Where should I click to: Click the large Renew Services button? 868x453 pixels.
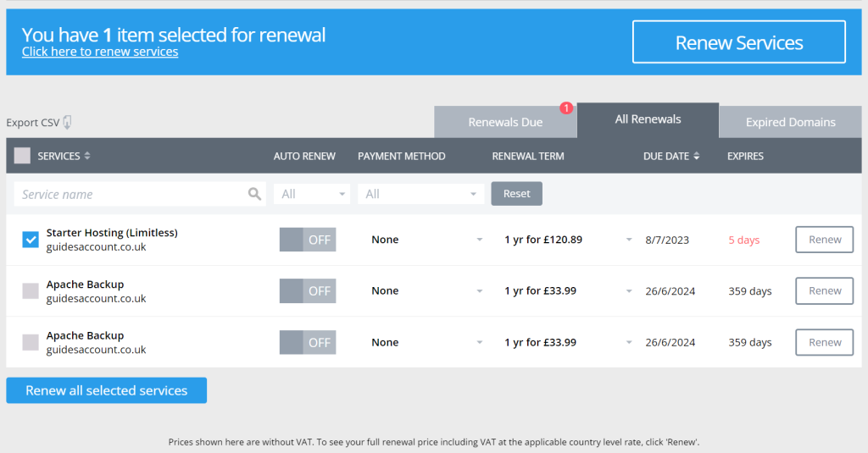pos(739,42)
